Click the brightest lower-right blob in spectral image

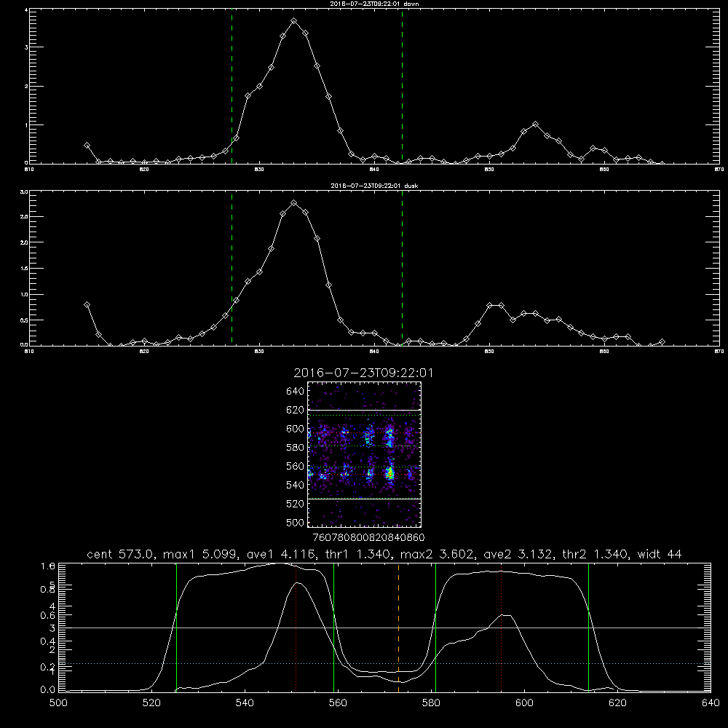click(390, 473)
